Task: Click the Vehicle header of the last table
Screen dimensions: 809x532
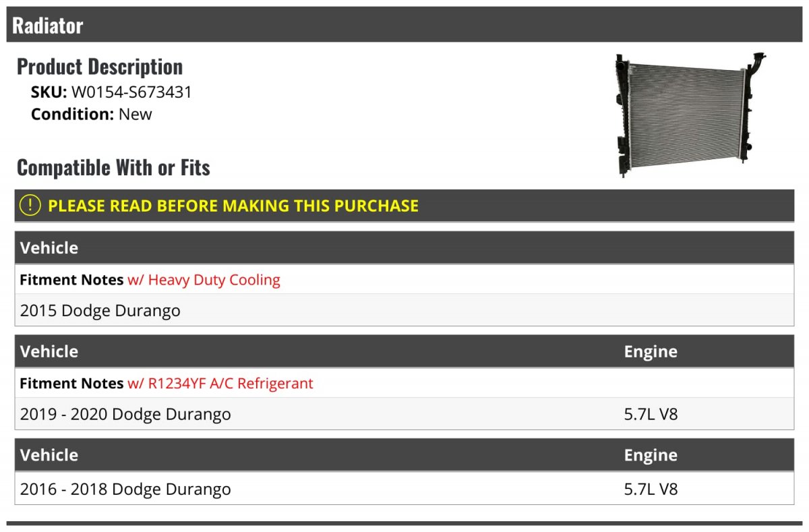Action: (49, 455)
